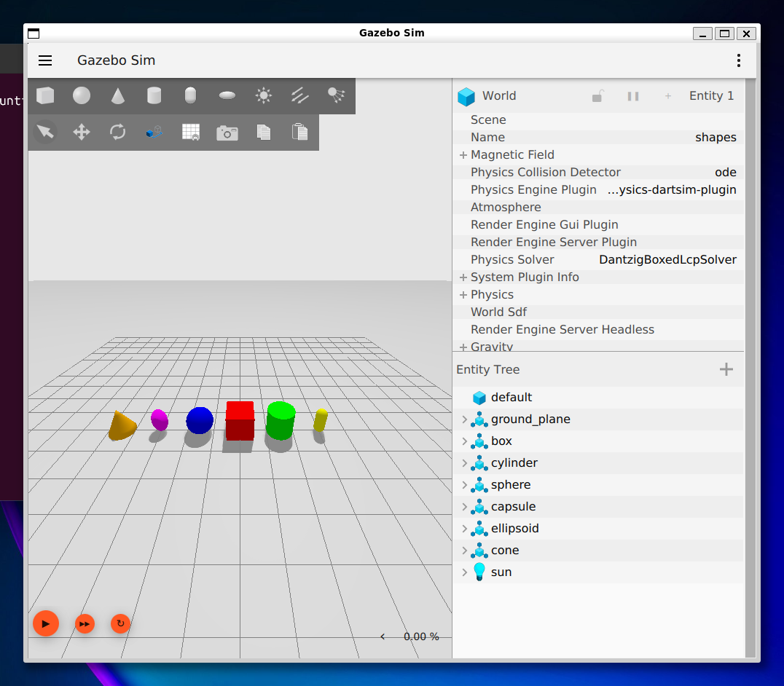Expand the sphere entity chevron
This screenshot has height=686, width=784.
pyautogui.click(x=465, y=485)
